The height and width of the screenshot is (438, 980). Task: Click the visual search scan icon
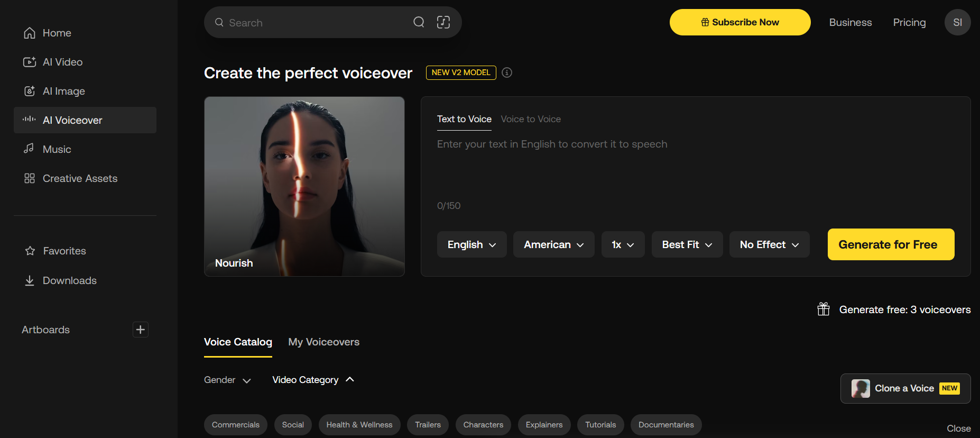tap(443, 22)
